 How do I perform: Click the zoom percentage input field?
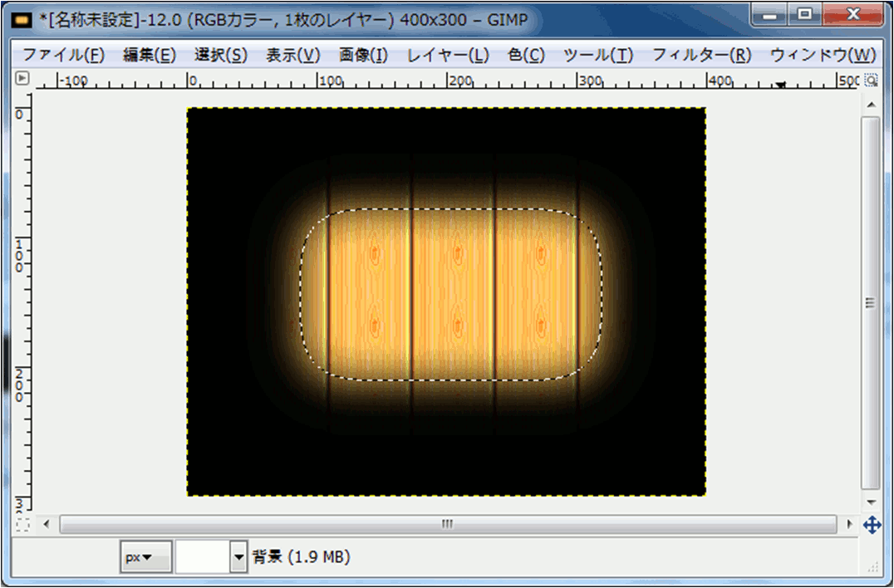click(202, 557)
